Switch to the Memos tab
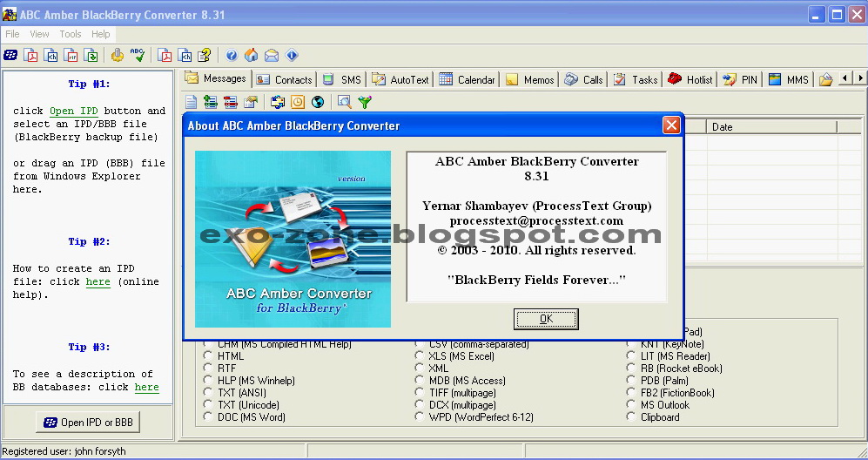Screen dimensions: 868x460 (530, 80)
